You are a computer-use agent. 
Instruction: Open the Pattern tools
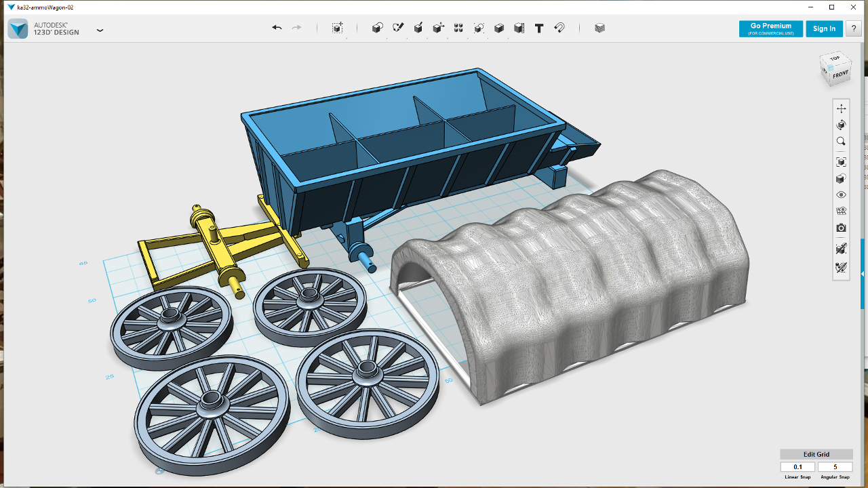458,28
